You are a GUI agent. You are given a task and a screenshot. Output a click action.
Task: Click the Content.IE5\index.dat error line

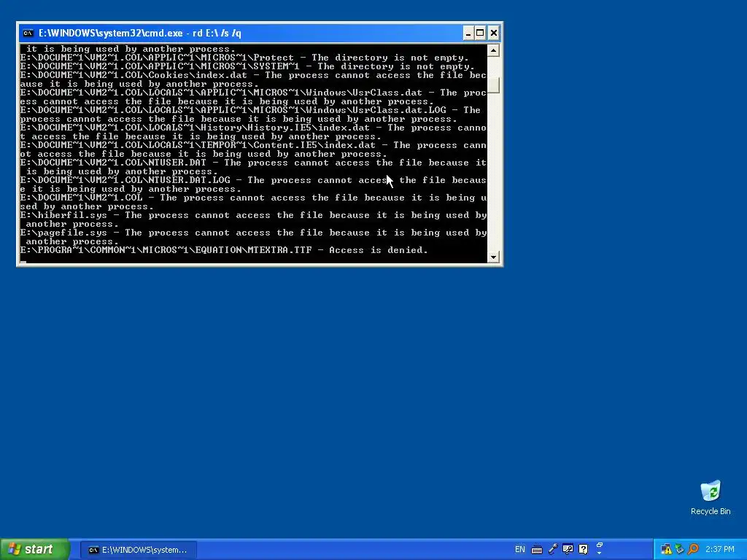253,149
